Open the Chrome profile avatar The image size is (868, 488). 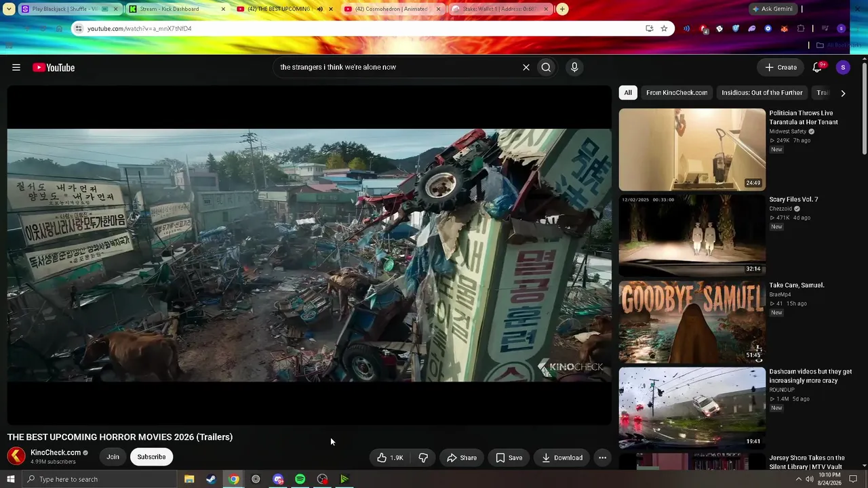coord(842,28)
